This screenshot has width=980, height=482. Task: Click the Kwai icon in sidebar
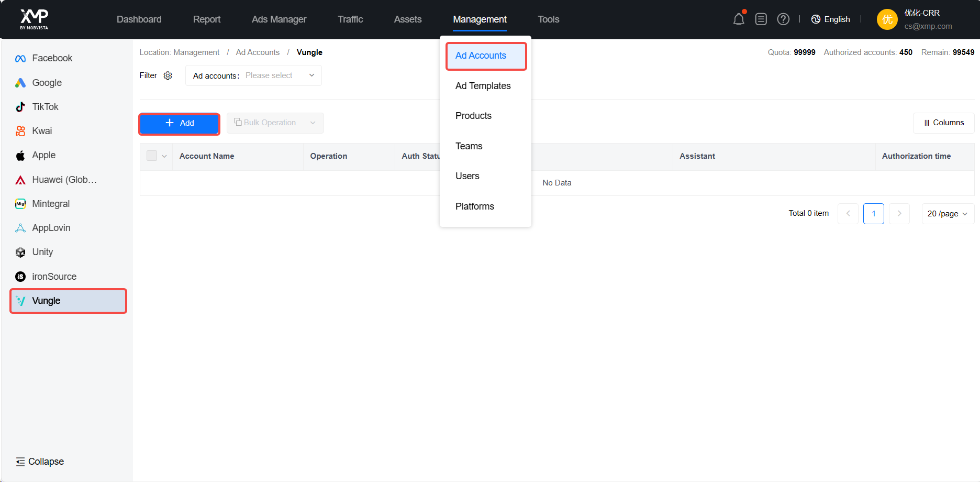pos(20,131)
